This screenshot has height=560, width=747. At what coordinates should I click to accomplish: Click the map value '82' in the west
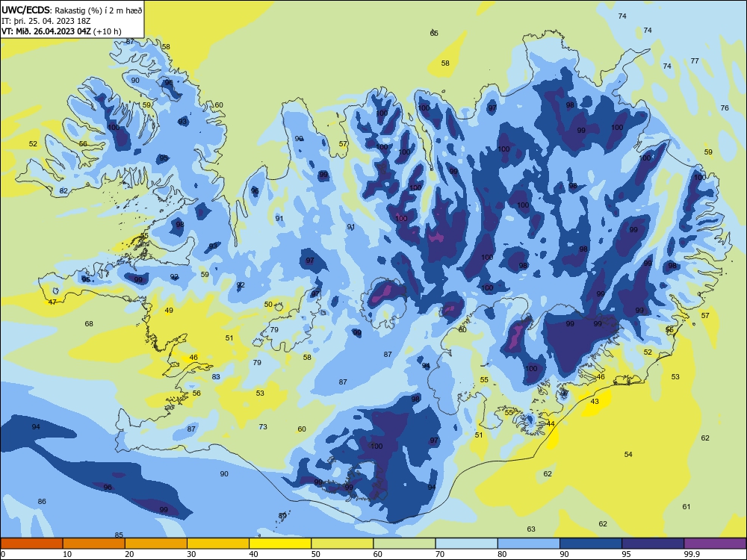click(x=63, y=191)
